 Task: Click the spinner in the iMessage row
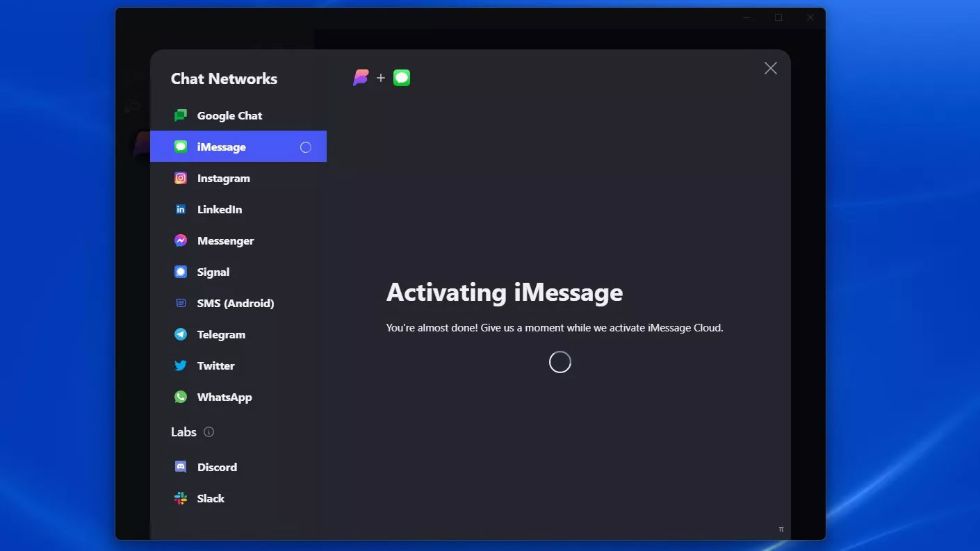pos(306,147)
